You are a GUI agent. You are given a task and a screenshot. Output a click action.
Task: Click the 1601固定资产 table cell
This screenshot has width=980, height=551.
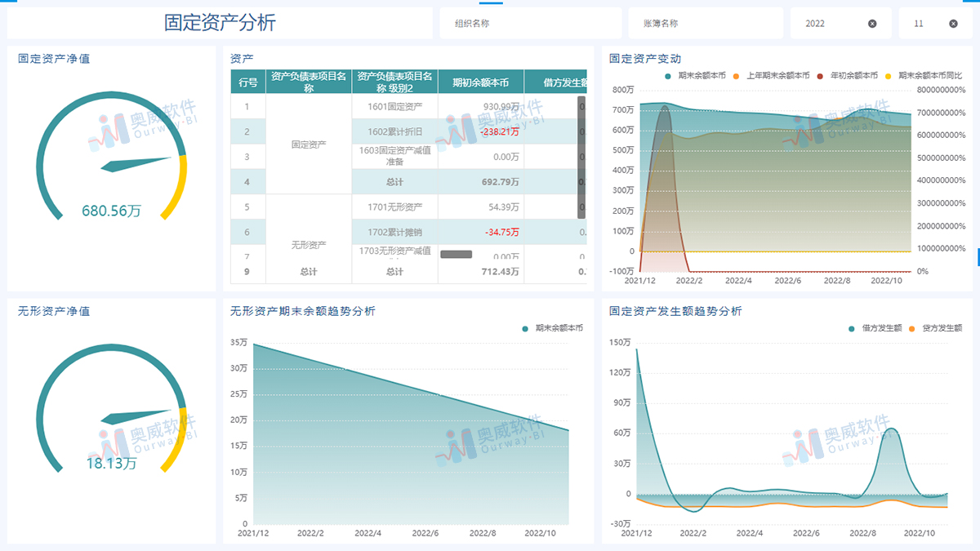(x=394, y=105)
